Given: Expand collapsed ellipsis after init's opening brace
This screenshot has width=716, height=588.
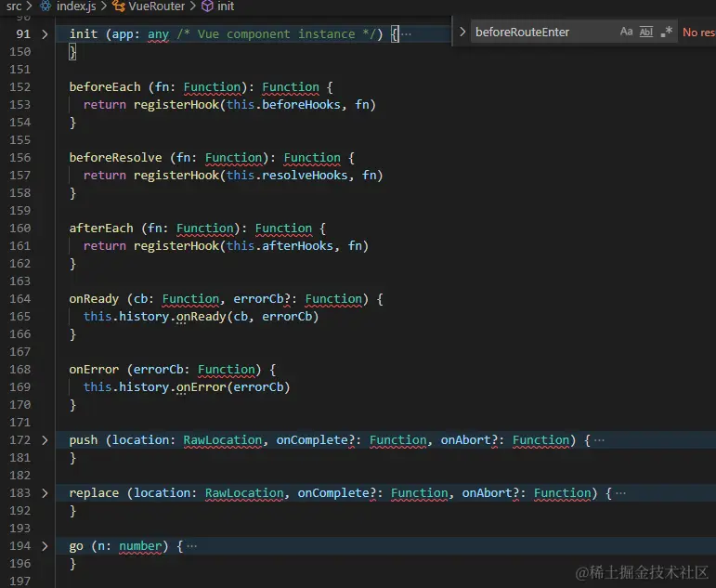Looking at the screenshot, I should pyautogui.click(x=406, y=33).
